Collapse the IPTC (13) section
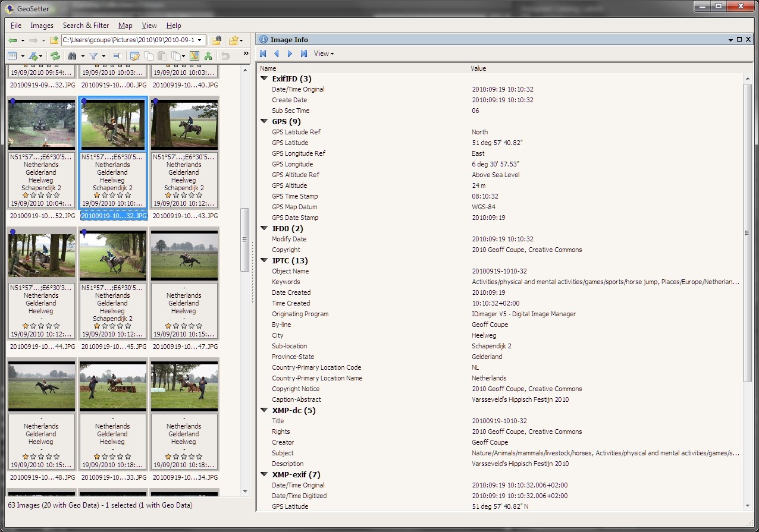 pos(264,260)
